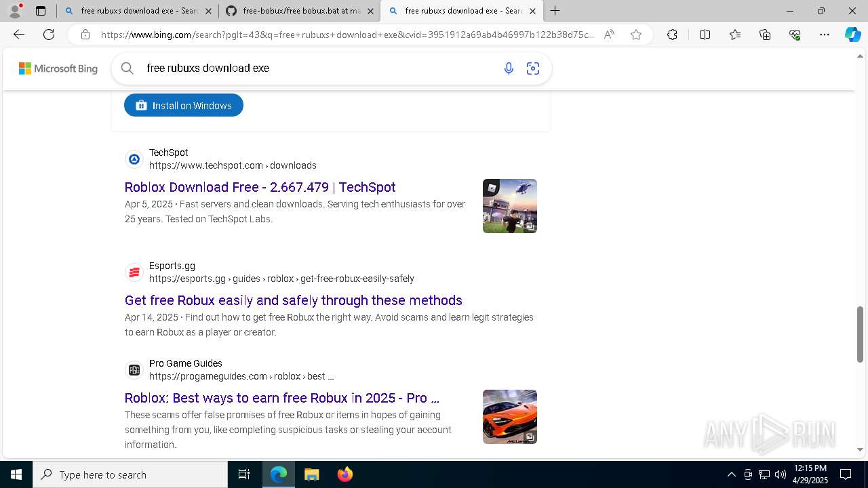Image resolution: width=868 pixels, height=488 pixels.
Task: Click the page vertical scrollbar thumb
Action: [x=861, y=334]
